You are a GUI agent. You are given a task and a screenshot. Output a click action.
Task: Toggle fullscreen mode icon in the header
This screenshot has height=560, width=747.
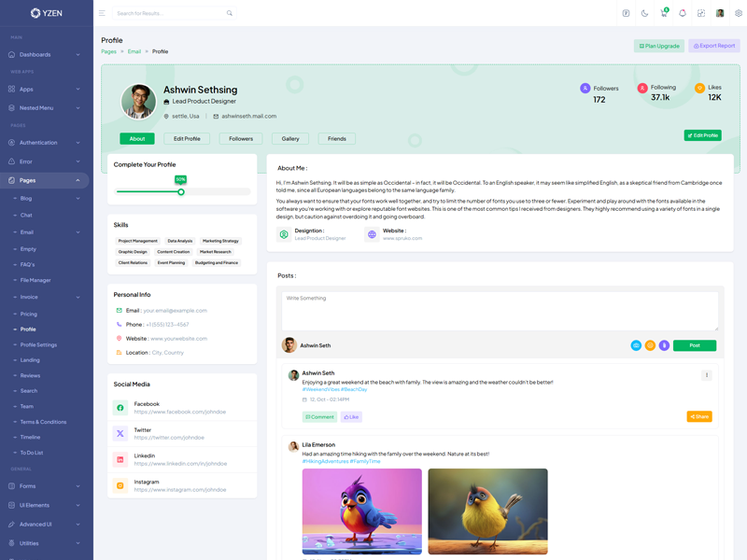pyautogui.click(x=701, y=13)
